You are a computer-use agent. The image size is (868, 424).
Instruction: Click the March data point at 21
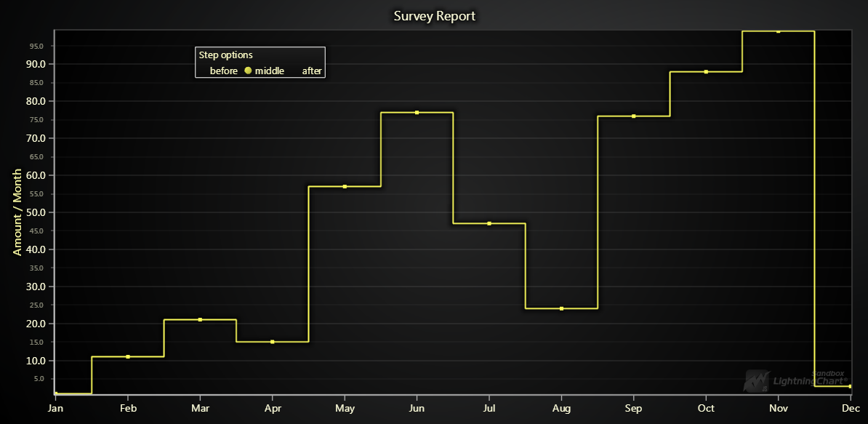(x=200, y=319)
